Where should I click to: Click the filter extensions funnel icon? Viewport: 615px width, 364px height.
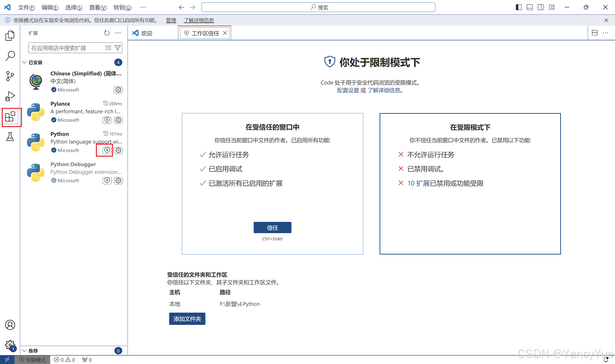coord(118,48)
